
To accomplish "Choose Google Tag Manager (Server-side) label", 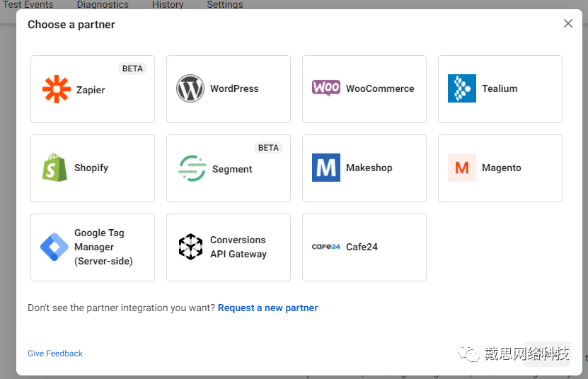I will (103, 247).
